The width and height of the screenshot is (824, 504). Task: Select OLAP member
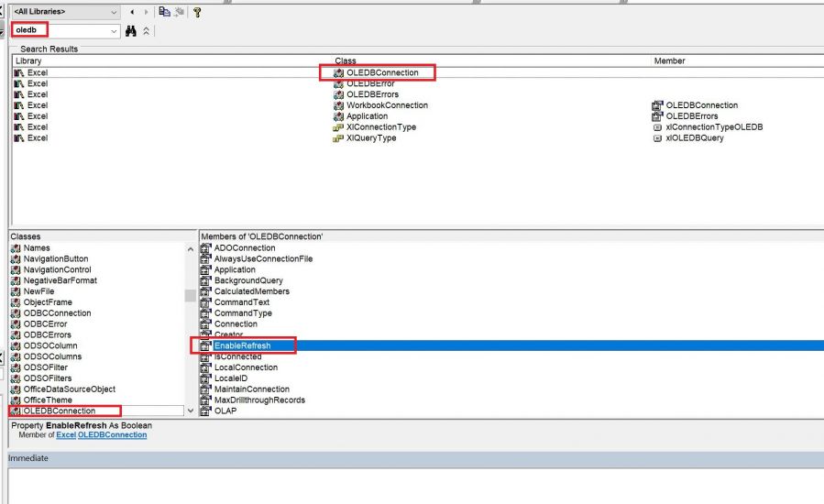coord(225,411)
